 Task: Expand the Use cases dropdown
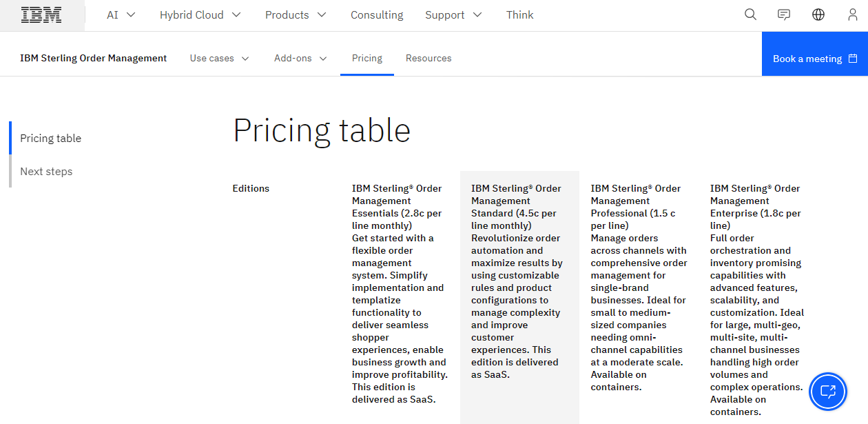pyautogui.click(x=220, y=59)
